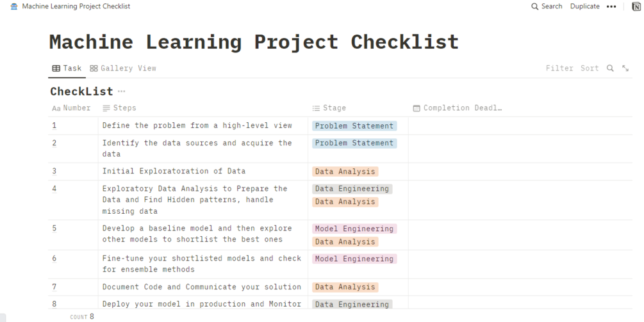
Task: Click the pink Model Engineering tag in row 6
Action: click(354, 259)
